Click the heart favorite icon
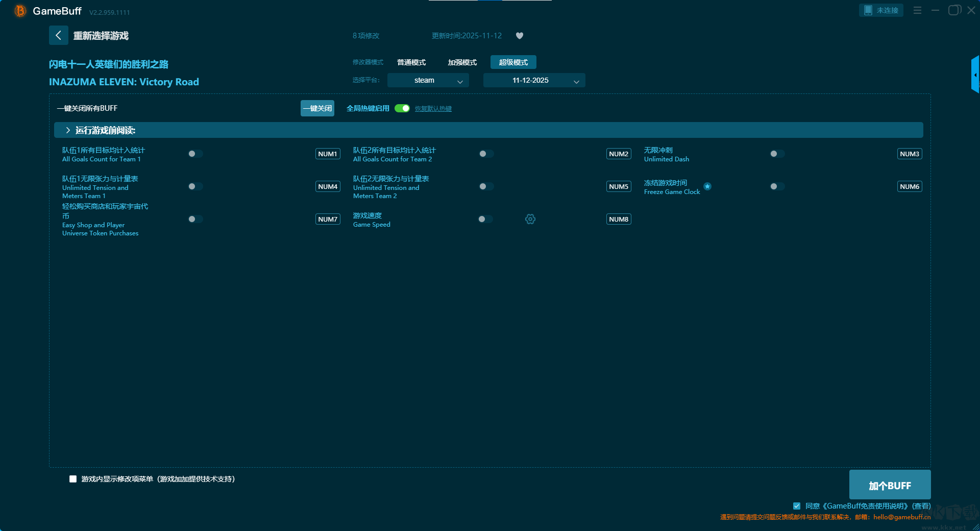The image size is (980, 531). [x=520, y=36]
